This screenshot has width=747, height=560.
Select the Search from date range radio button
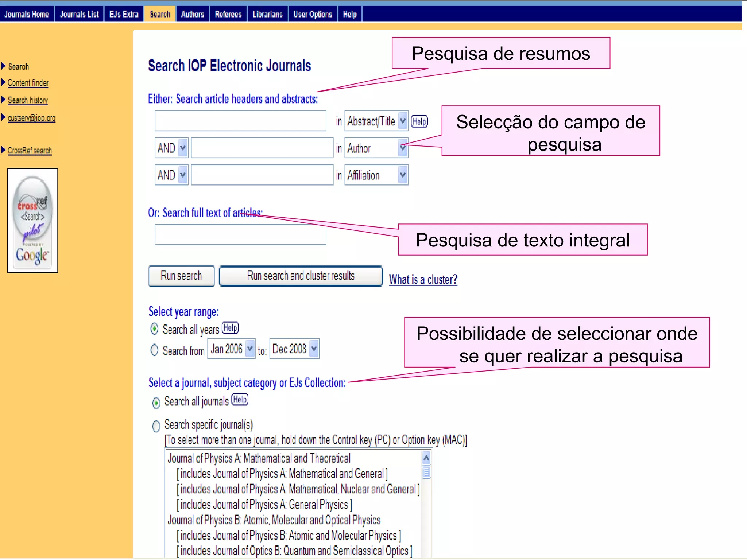tap(154, 350)
